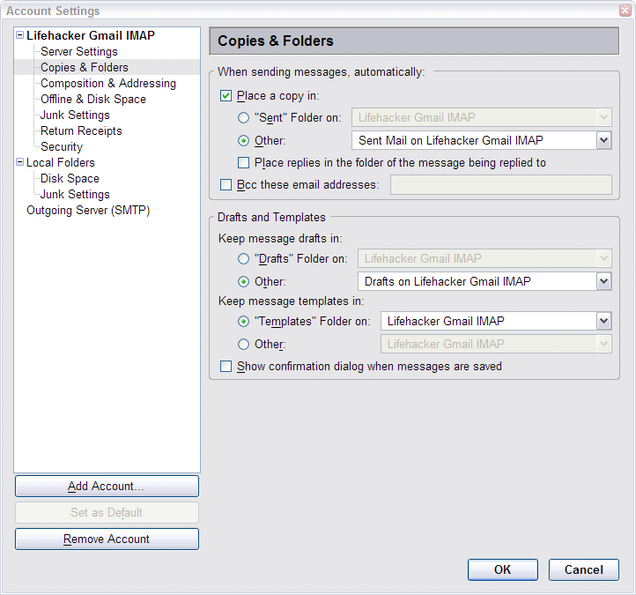Click the Remove Account button
The image size is (636, 595).
coord(107,539)
